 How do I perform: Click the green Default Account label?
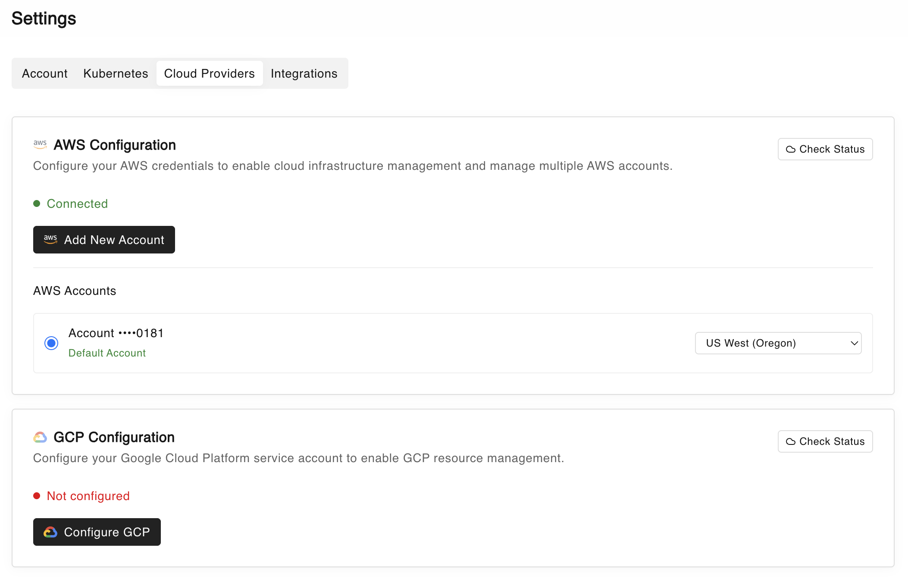pyautogui.click(x=107, y=353)
